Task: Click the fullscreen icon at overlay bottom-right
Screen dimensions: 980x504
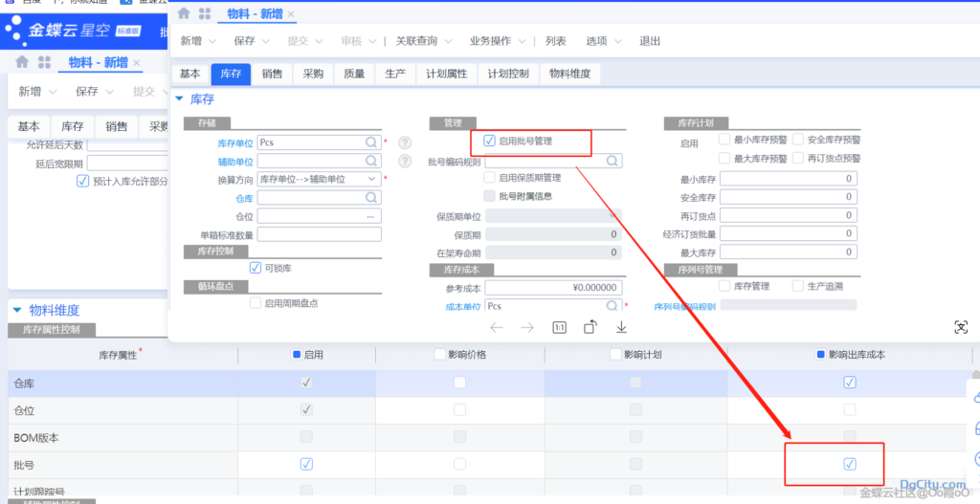Action: pyautogui.click(x=961, y=327)
